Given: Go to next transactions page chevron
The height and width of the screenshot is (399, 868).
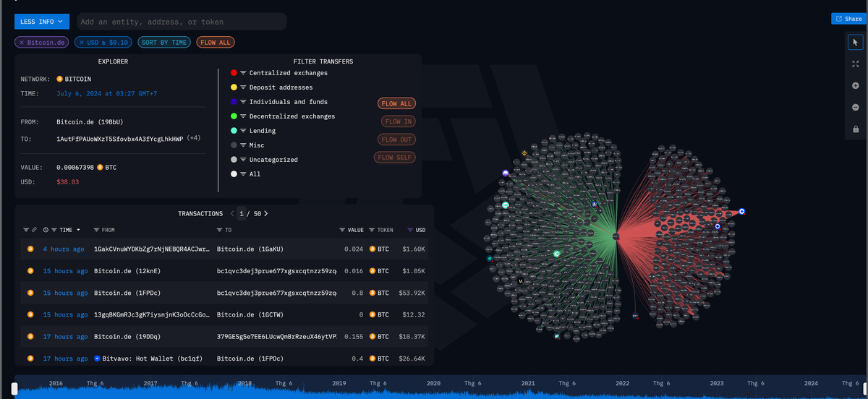Looking at the screenshot, I should pos(265,214).
